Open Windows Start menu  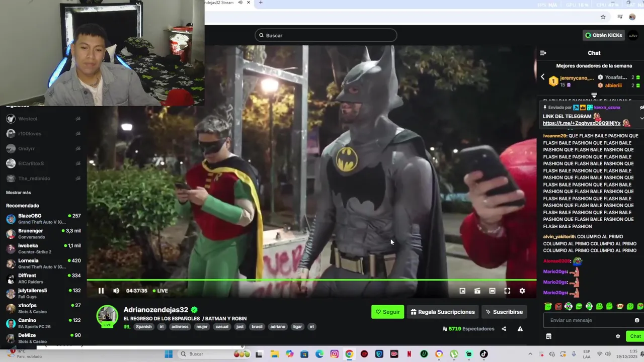point(169,354)
